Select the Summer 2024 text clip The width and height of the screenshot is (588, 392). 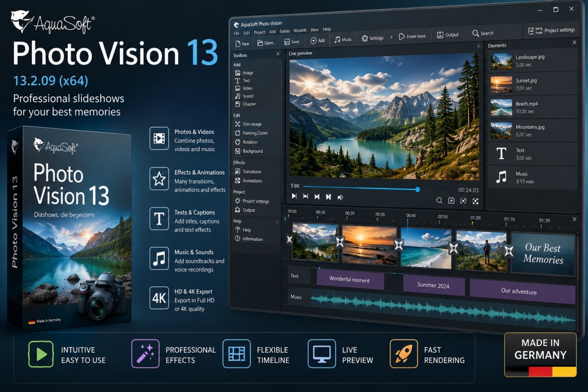(x=434, y=285)
